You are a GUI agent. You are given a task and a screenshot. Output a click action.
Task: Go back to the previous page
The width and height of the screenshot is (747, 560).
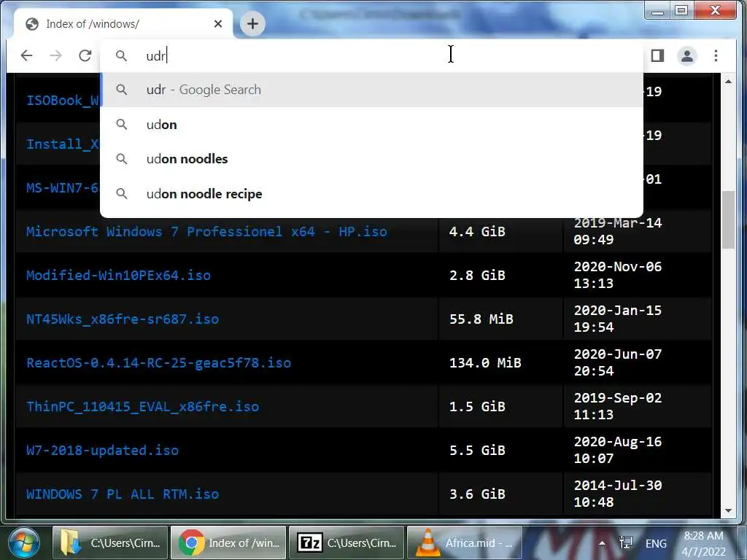tap(27, 55)
